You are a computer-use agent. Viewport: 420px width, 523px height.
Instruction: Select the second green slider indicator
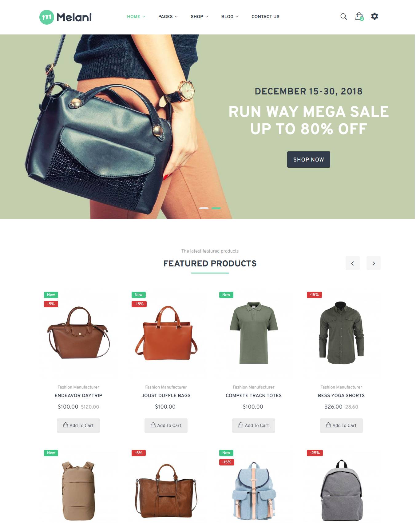pyautogui.click(x=216, y=208)
